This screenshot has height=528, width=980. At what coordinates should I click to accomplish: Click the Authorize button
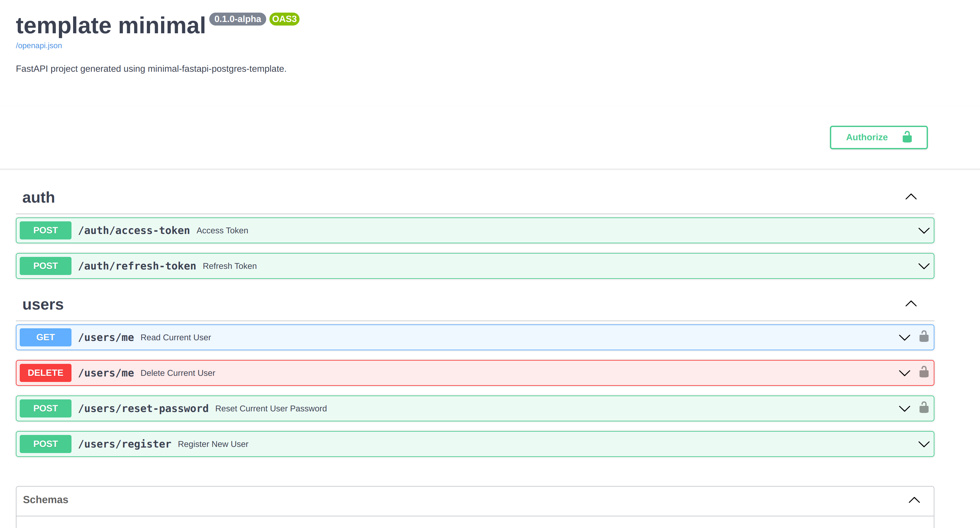(x=878, y=137)
